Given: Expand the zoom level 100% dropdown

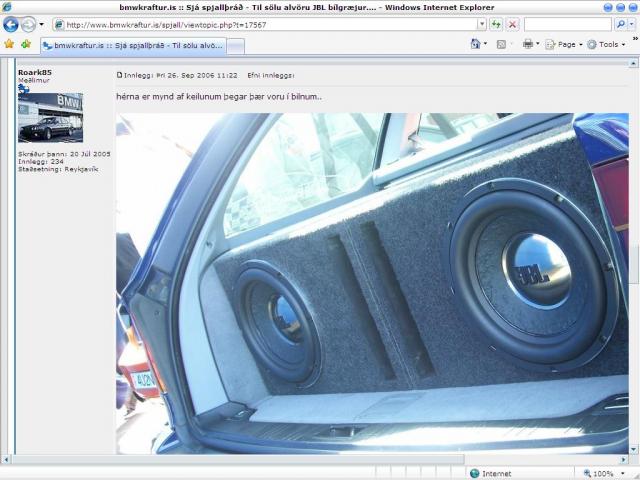Looking at the screenshot, I should (x=622, y=473).
